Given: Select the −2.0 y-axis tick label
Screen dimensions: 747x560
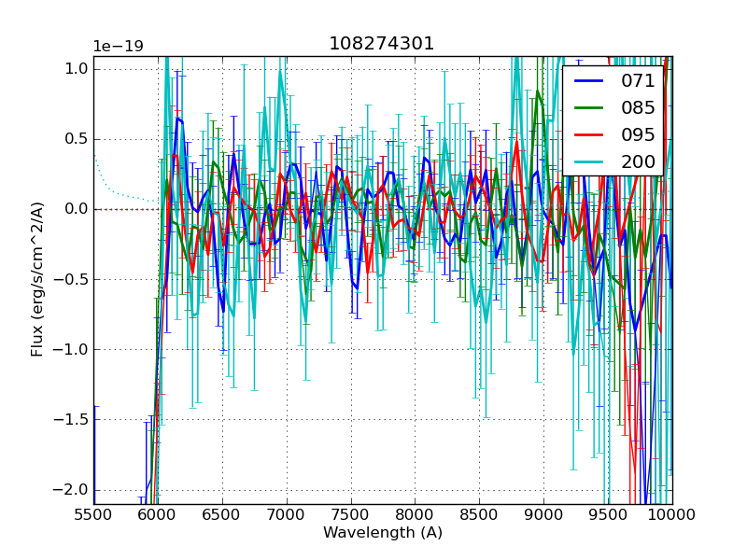Looking at the screenshot, I should (73, 490).
